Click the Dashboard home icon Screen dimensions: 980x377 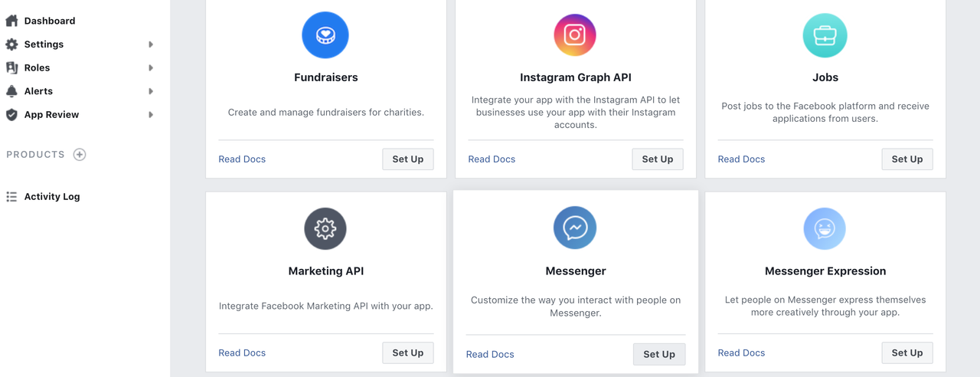(x=11, y=21)
